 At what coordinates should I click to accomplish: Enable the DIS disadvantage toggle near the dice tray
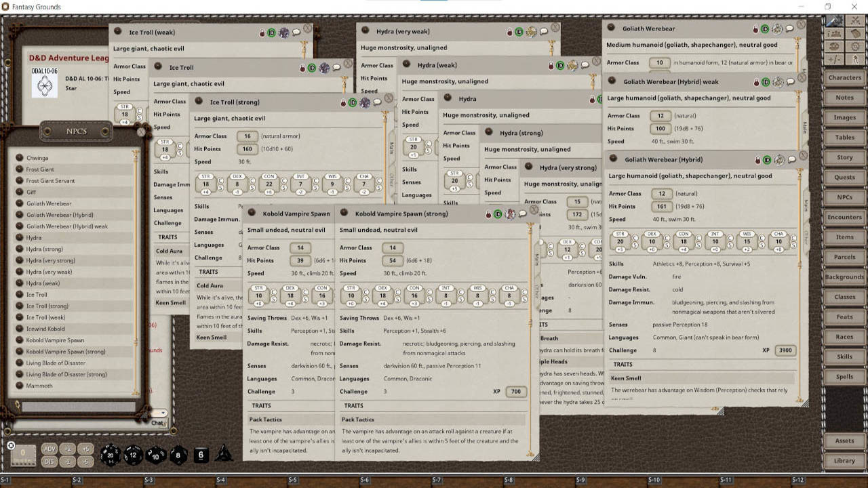(x=50, y=461)
